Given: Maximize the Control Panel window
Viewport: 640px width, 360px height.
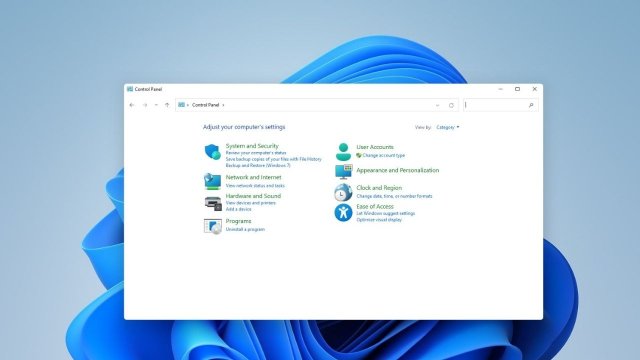Looking at the screenshot, I should point(517,89).
